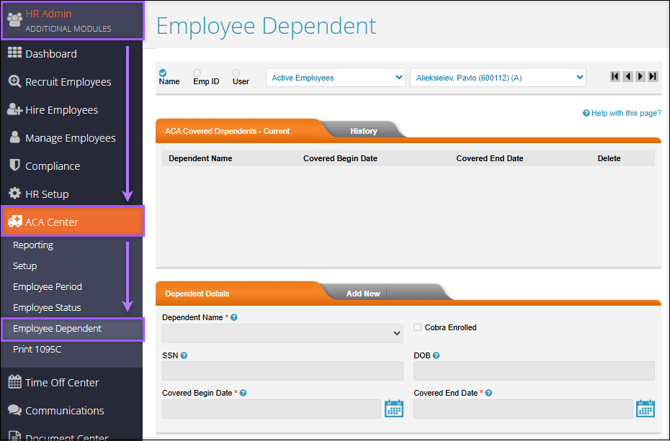This screenshot has width=670, height=441.
Task: Click the Hire Employees person-plus icon
Action: (15, 109)
